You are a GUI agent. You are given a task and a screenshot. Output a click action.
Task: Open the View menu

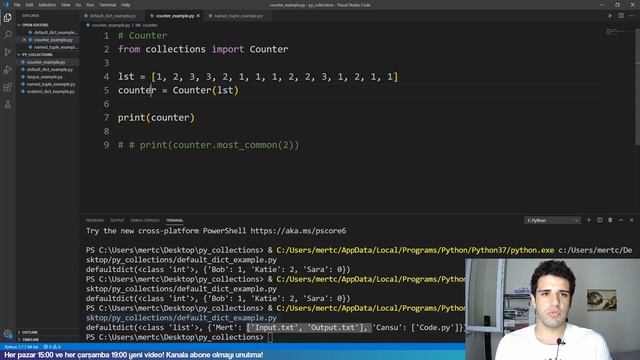(65, 5)
